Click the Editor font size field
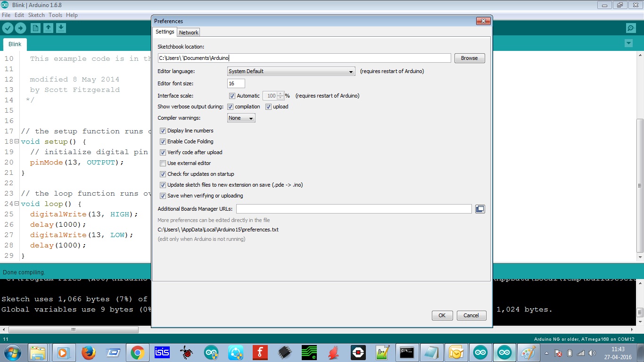Image resolution: width=644 pixels, height=362 pixels. (236, 83)
